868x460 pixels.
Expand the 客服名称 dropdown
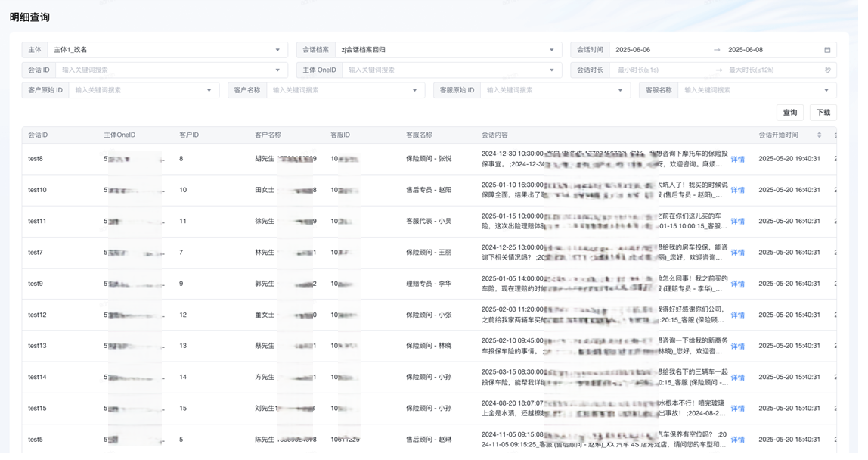(x=826, y=90)
